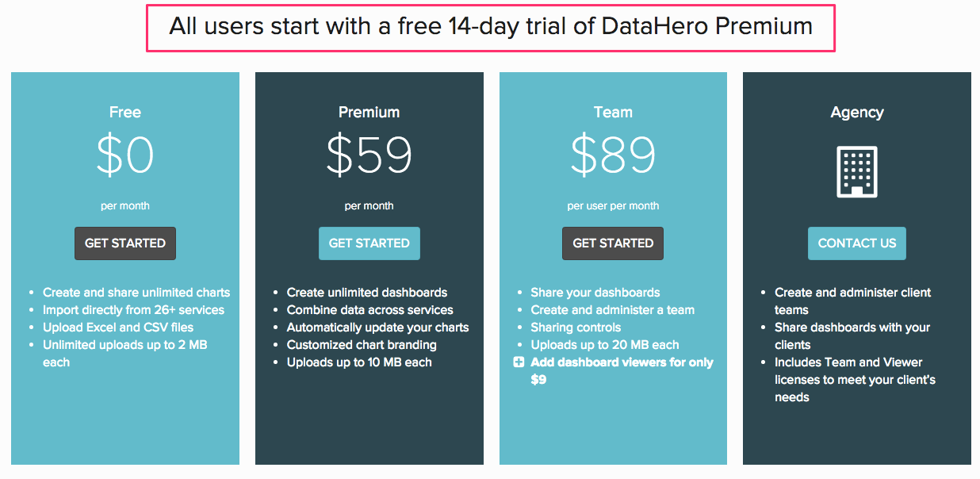Screen dimensions: 980x479
Task: Click 'per user per month' under Team
Action: [613, 206]
